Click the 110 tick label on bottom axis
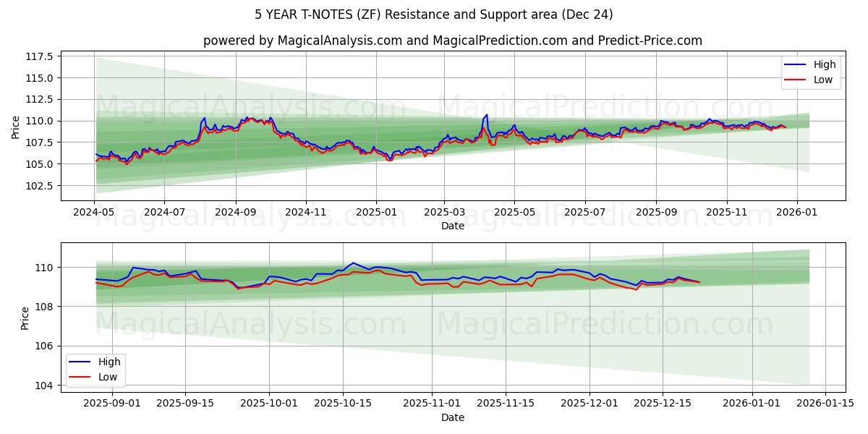868x434 pixels. pyautogui.click(x=46, y=268)
